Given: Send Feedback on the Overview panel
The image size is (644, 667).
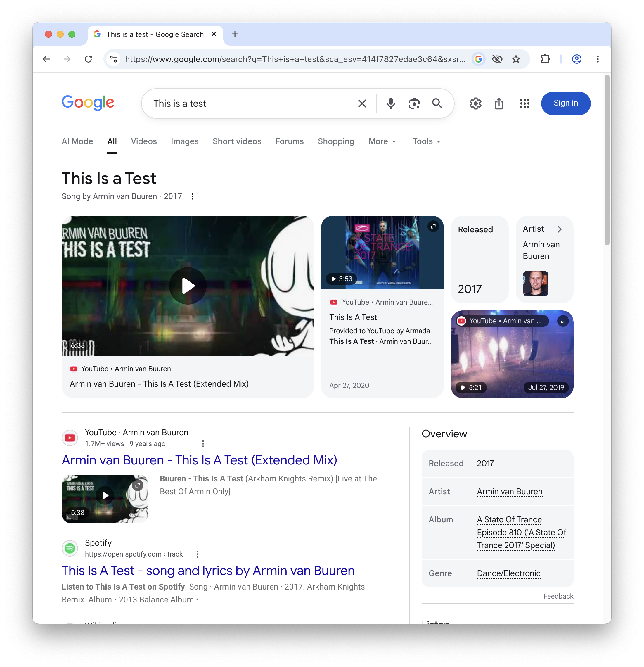Looking at the screenshot, I should (x=558, y=596).
